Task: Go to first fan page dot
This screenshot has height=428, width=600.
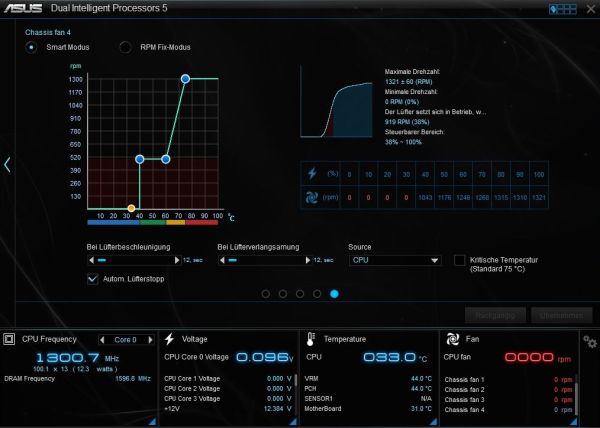Action: [x=266, y=294]
